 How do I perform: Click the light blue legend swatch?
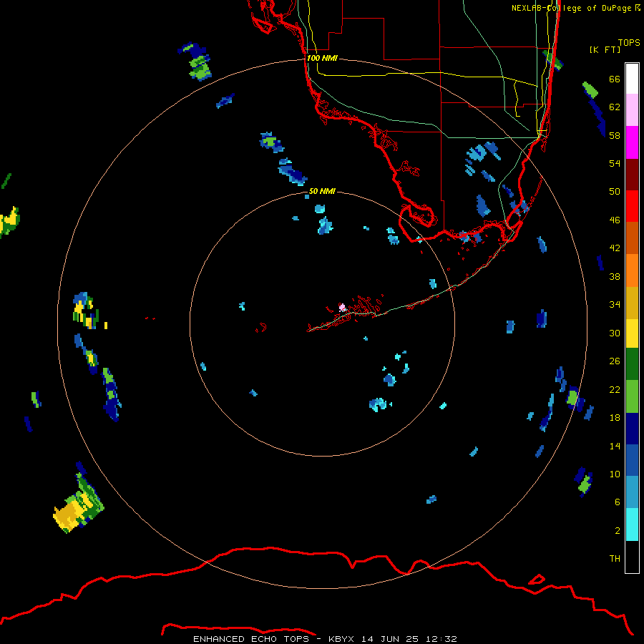(x=632, y=492)
